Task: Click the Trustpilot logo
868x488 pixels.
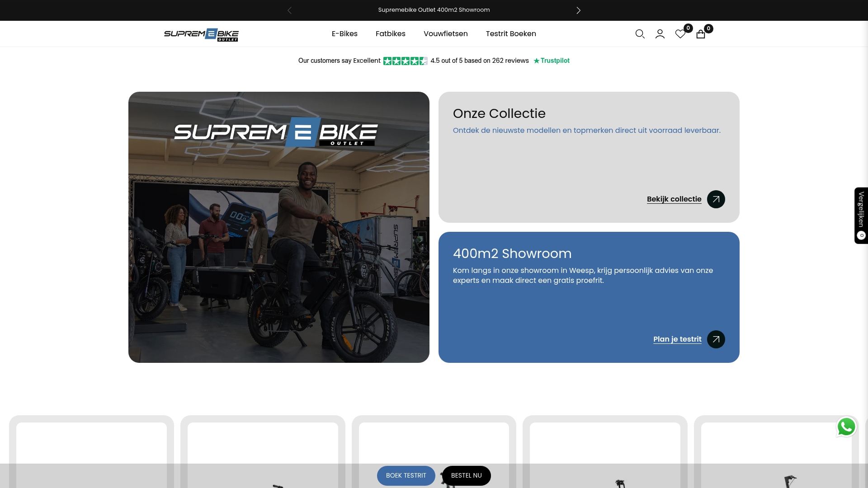Action: [x=552, y=61]
